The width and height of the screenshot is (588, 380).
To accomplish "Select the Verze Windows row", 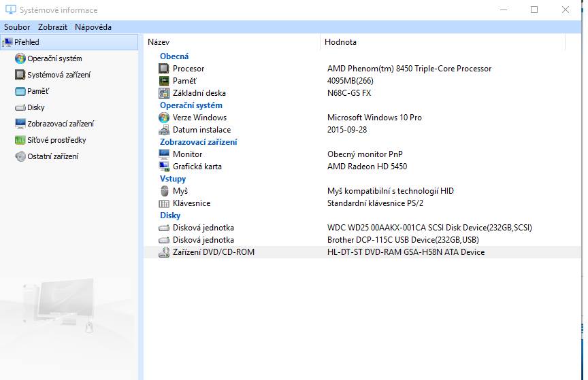I will point(199,118).
